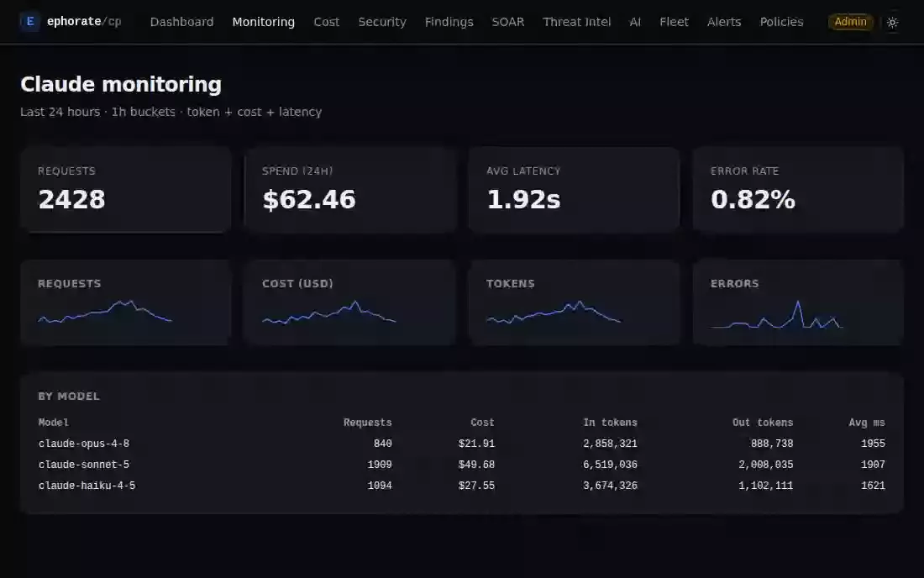Viewport: 924px width, 578px height.
Task: Click the Last 24 hours subtitle text
Action: coord(171,112)
